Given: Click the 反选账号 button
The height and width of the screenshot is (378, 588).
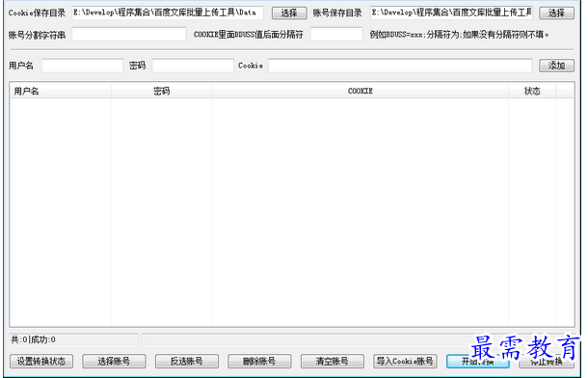Looking at the screenshot, I should [187, 362].
